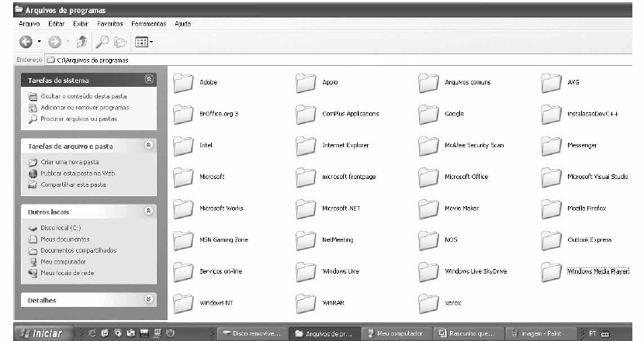The width and height of the screenshot is (644, 341).
Task: Open the Internet Explorer folder
Action: pos(306,145)
